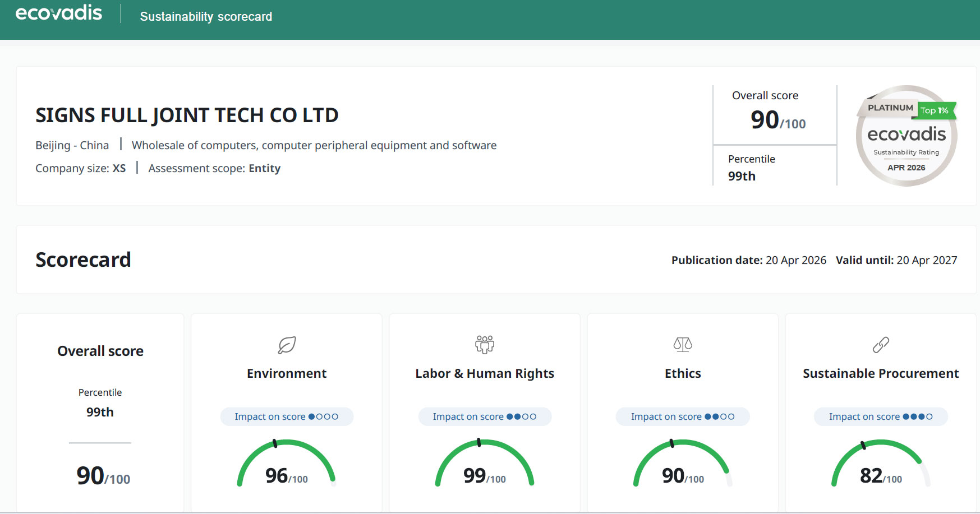Click the Environment leaf icon
Image resolution: width=980 pixels, height=514 pixels.
click(x=287, y=345)
